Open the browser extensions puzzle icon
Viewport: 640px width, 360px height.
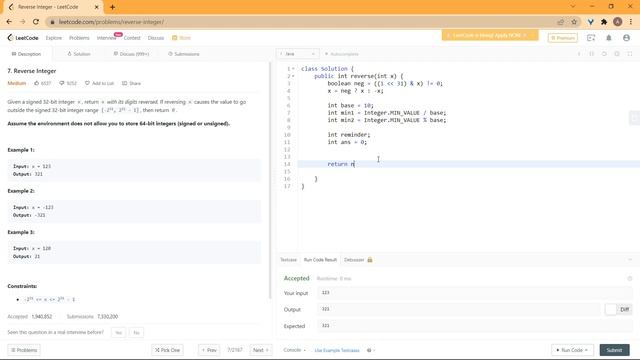click(604, 22)
